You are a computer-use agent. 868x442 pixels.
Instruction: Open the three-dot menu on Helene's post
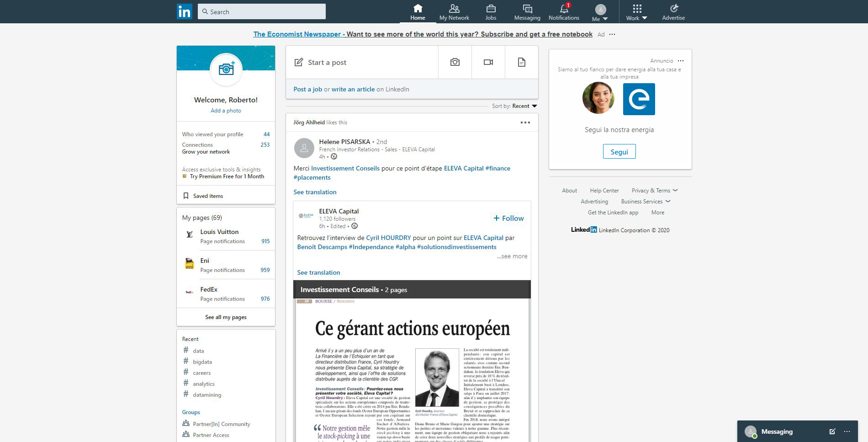click(525, 122)
